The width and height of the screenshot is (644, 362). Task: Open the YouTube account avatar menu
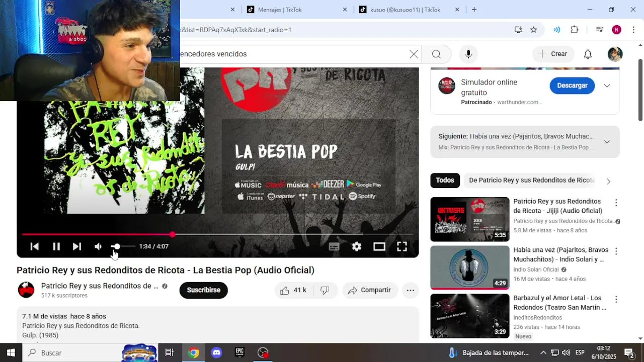click(615, 54)
